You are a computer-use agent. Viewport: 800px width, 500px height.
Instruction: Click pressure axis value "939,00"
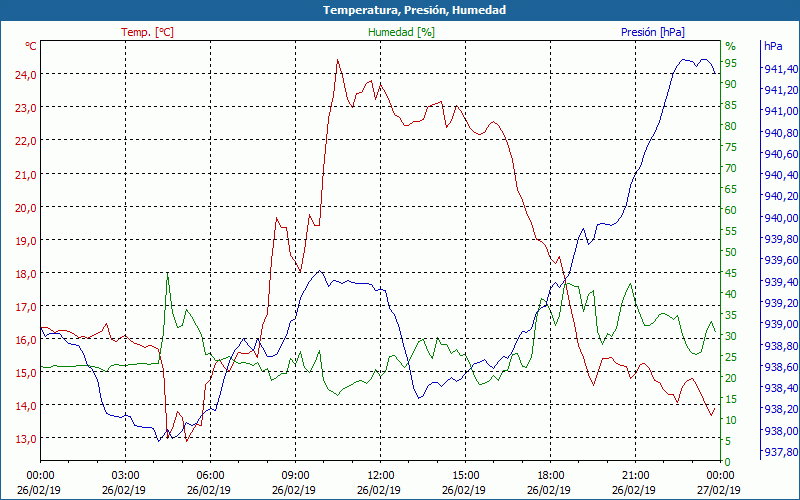(781, 324)
